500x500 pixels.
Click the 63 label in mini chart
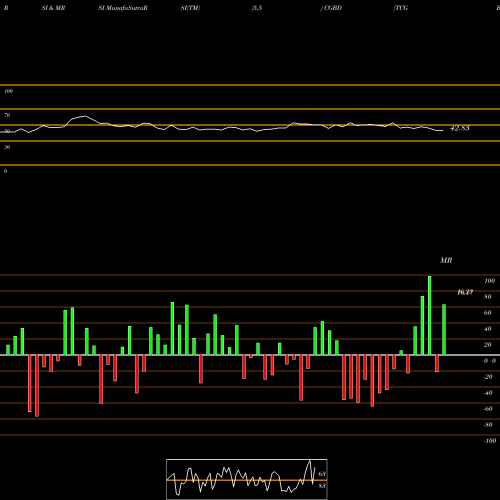(322, 474)
